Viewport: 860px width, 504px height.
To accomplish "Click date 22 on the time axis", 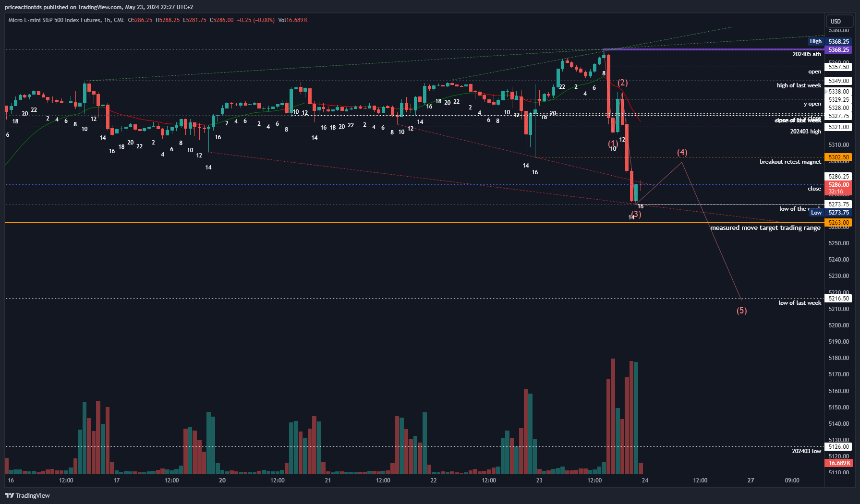I will click(x=434, y=480).
